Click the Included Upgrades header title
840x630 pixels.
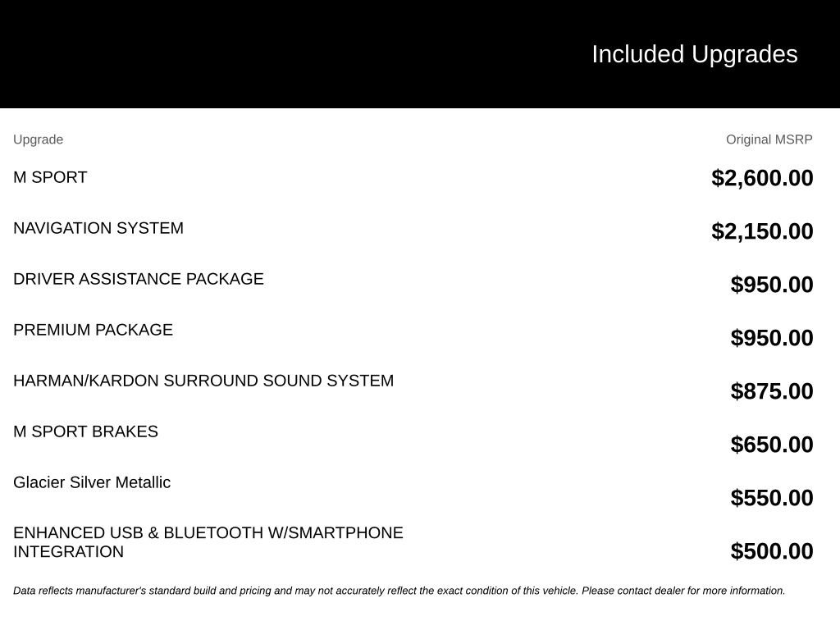click(694, 55)
